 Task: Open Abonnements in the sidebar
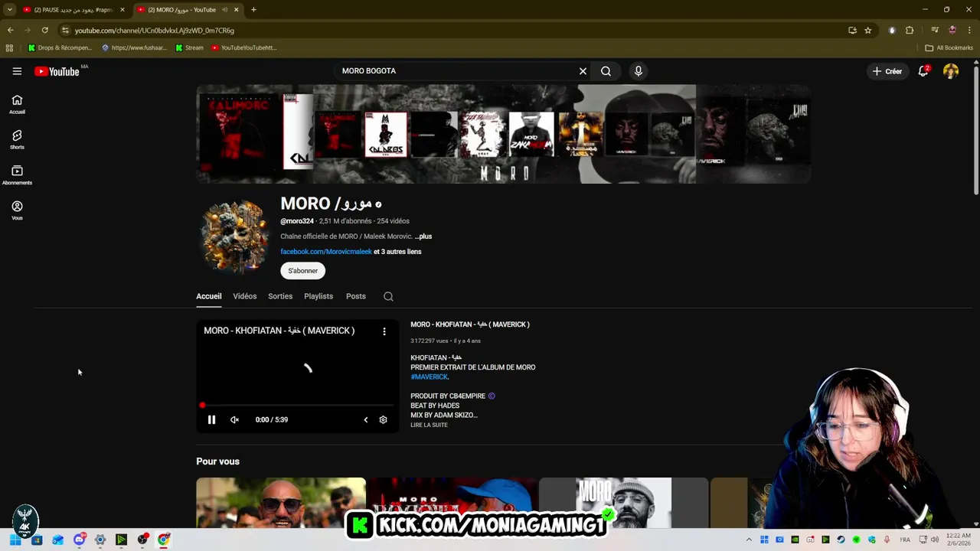pyautogui.click(x=17, y=175)
